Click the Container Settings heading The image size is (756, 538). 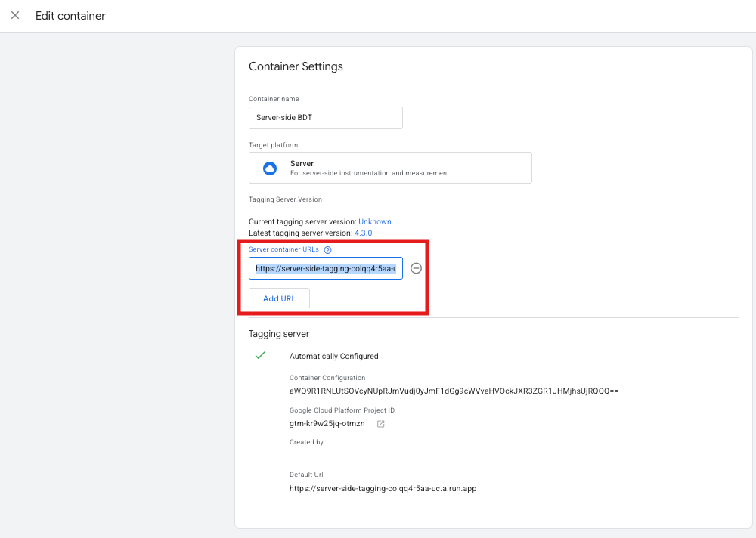296,66
